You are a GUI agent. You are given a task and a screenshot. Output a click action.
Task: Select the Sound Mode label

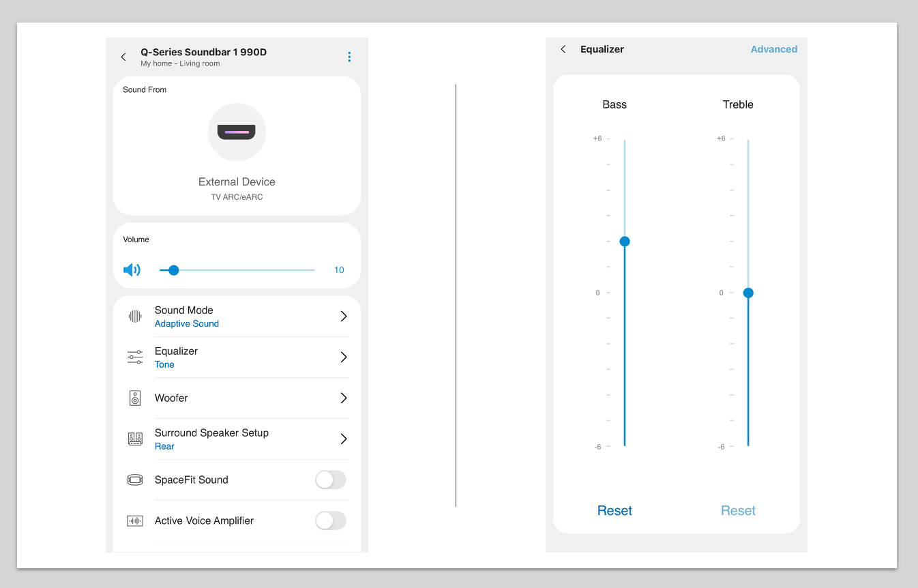tap(184, 310)
